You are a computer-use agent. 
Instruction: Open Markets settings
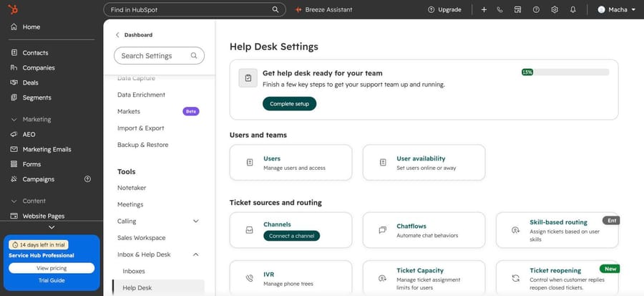(129, 111)
